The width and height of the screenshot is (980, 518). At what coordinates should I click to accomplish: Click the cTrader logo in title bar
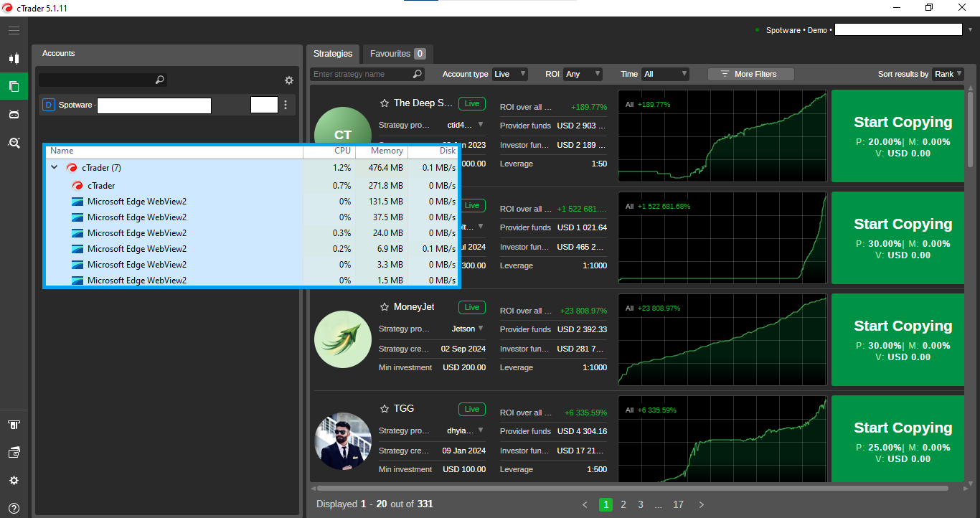click(x=8, y=8)
